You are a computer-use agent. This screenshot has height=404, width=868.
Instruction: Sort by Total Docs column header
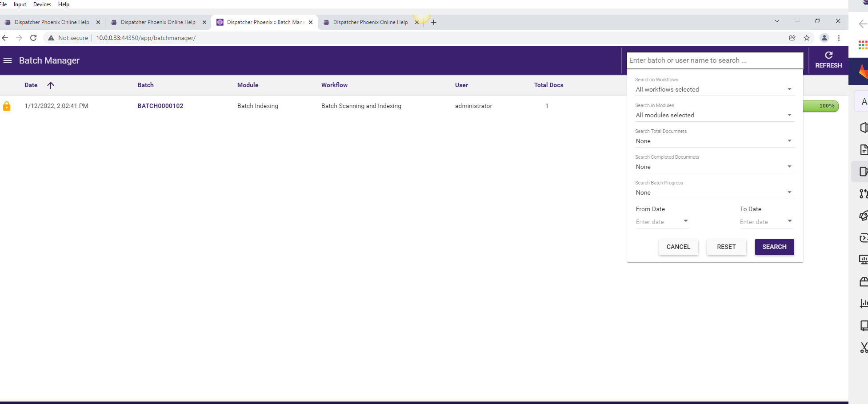tap(548, 85)
